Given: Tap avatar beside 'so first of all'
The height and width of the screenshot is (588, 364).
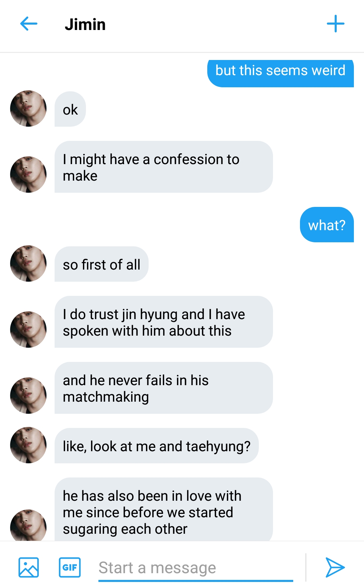Looking at the screenshot, I should point(28,264).
